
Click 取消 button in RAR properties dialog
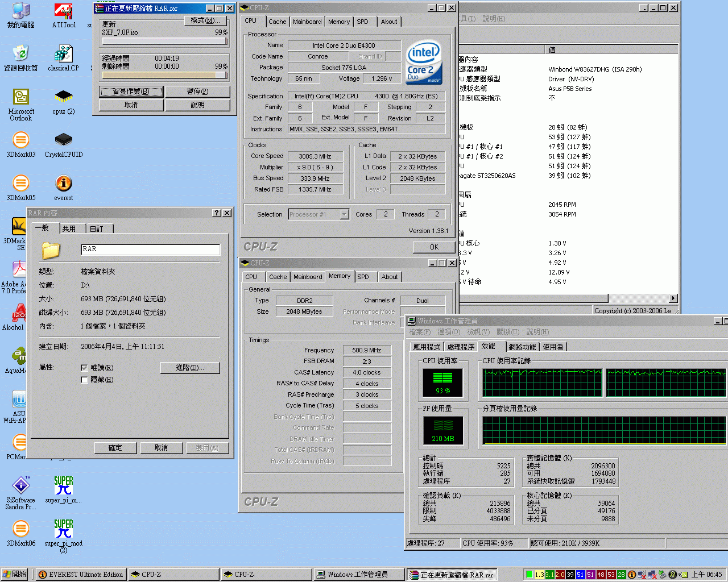click(162, 448)
